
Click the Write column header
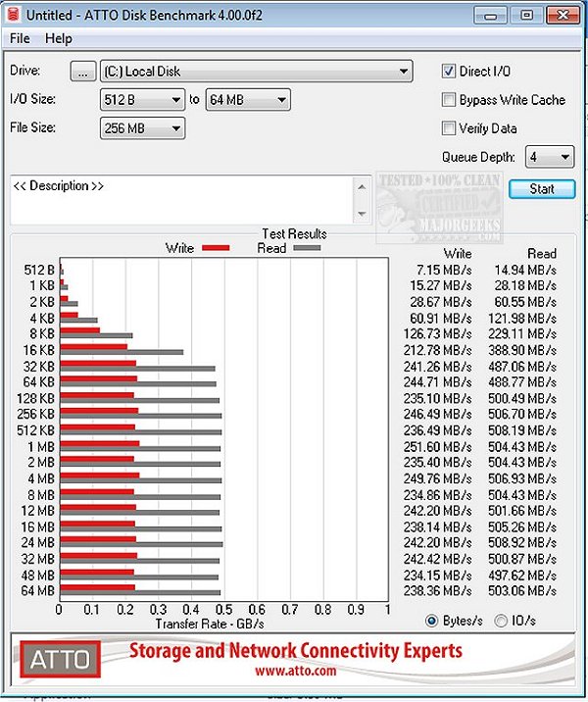[458, 254]
